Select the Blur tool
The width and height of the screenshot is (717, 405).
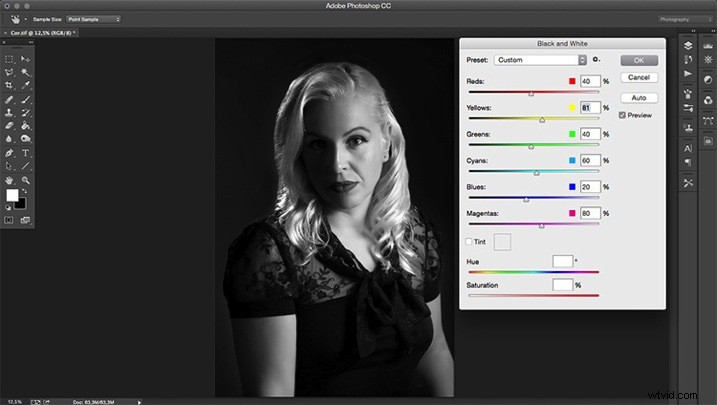[9, 139]
